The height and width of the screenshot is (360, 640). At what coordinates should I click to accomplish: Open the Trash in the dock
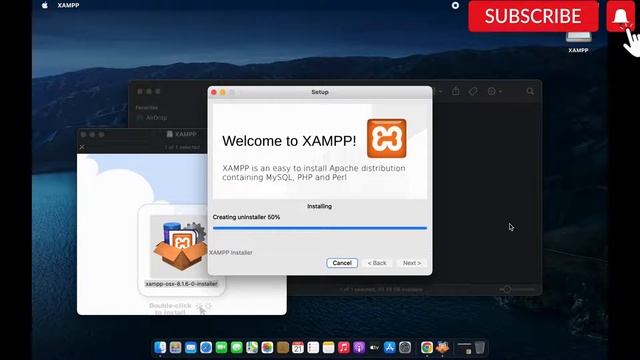480,347
